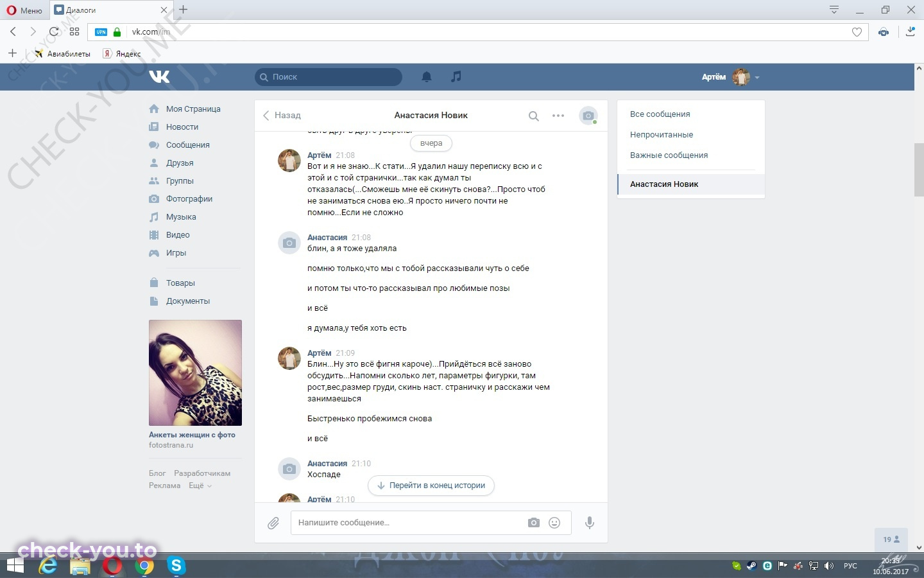Toggle the VPN badge

point(101,32)
